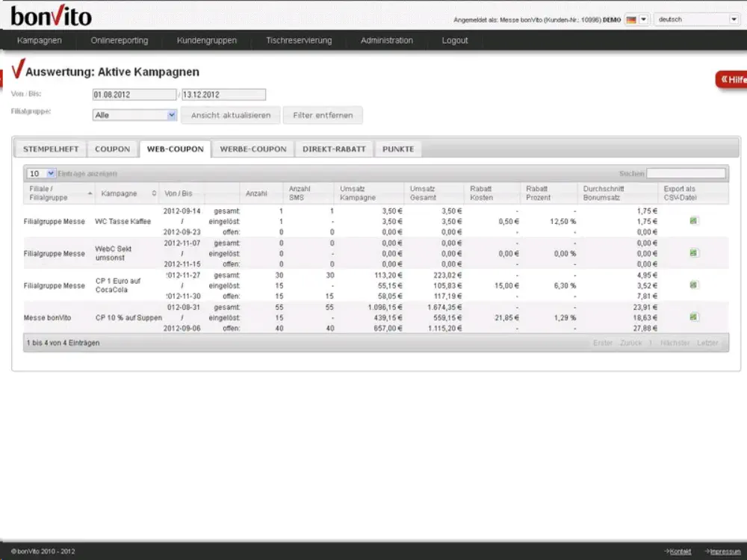Expand the Filialgruppe 'Alle' dropdown
Viewport: 747px width, 560px height.
pos(134,115)
